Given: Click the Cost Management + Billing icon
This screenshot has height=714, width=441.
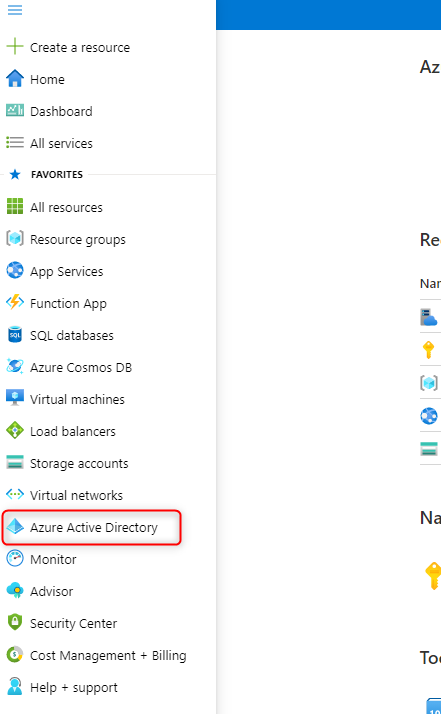Looking at the screenshot, I should (15, 654).
